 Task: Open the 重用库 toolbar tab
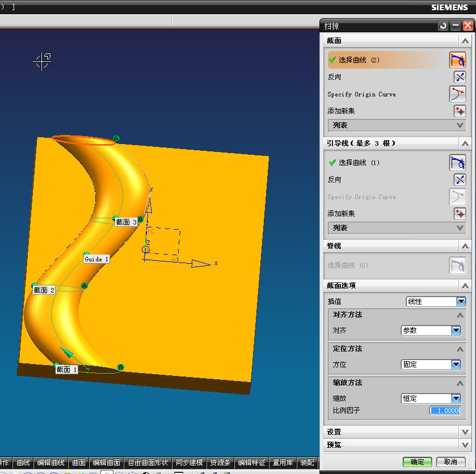pos(283,463)
